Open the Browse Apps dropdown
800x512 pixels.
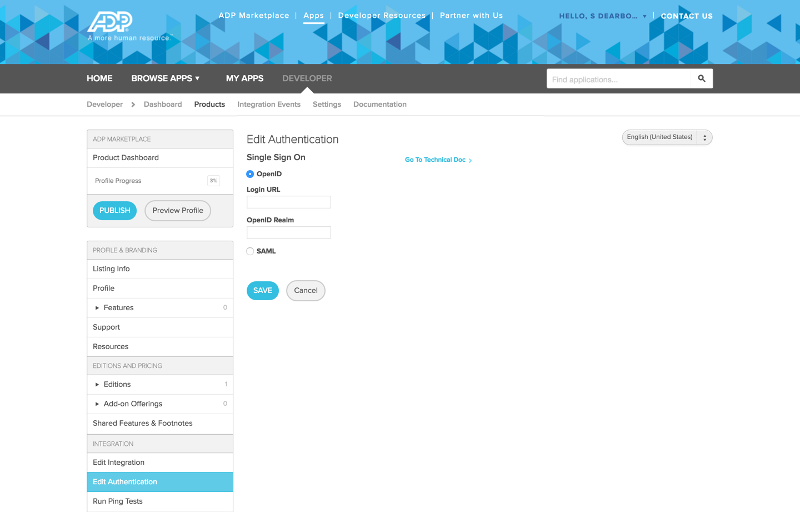click(x=165, y=78)
